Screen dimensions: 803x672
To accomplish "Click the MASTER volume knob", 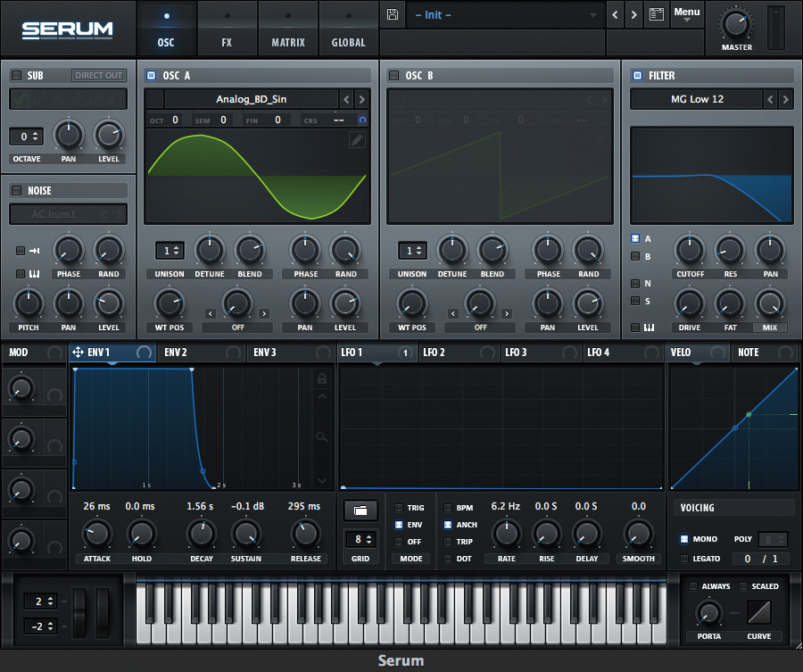I will click(736, 23).
